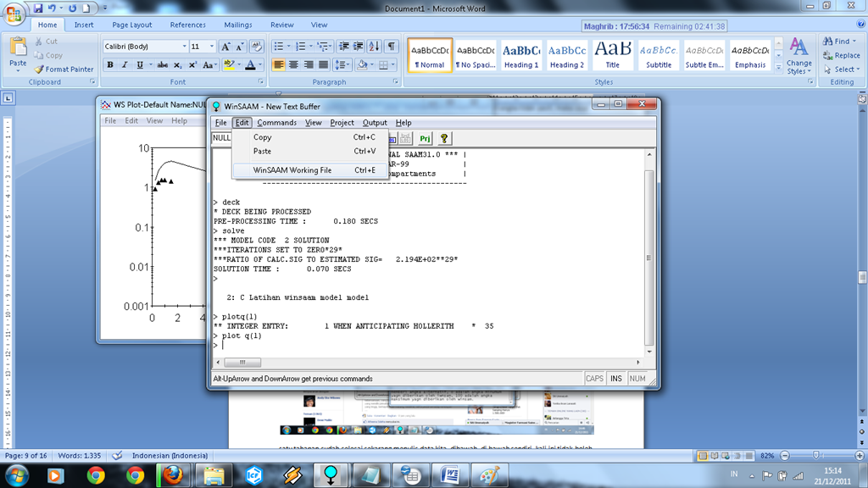Viewport: 868px width, 488px height.
Task: Align text right
Action: coord(309,64)
